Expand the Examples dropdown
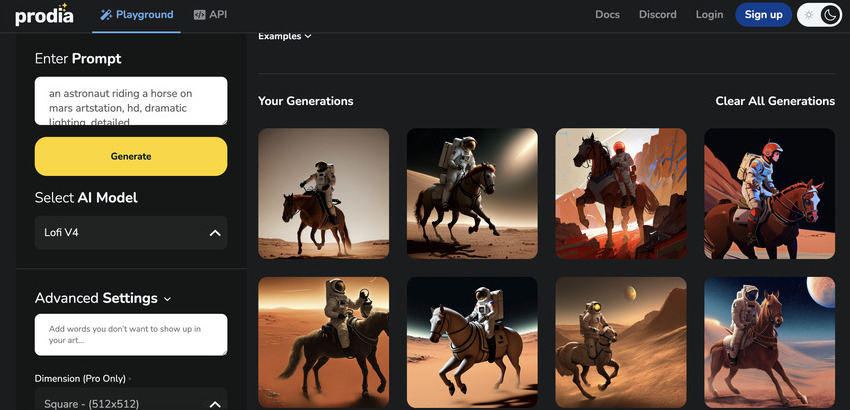 coord(285,36)
